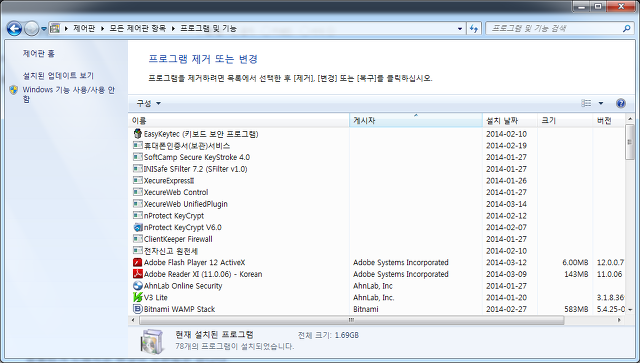Click installed programs icon in details pane
The image size is (640, 363).
click(x=152, y=341)
